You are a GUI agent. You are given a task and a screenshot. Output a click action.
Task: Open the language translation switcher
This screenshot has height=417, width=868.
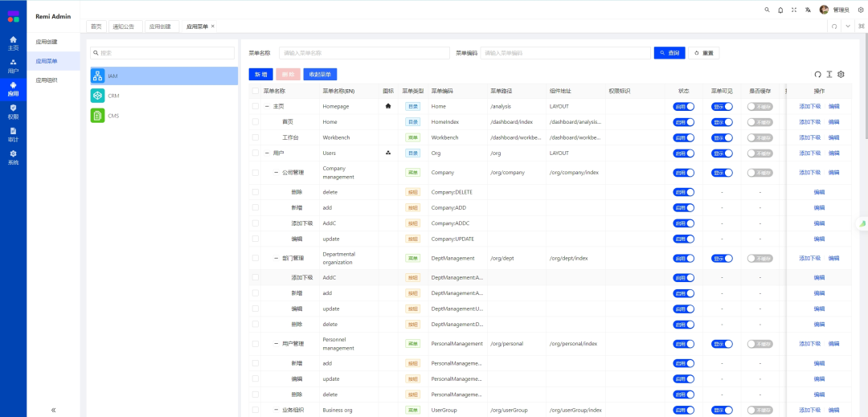(x=808, y=10)
